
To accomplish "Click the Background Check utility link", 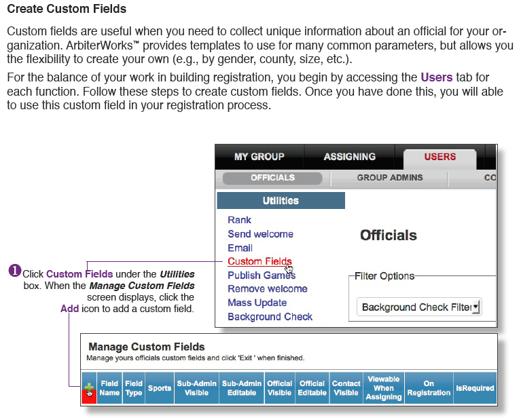I will coord(270,317).
